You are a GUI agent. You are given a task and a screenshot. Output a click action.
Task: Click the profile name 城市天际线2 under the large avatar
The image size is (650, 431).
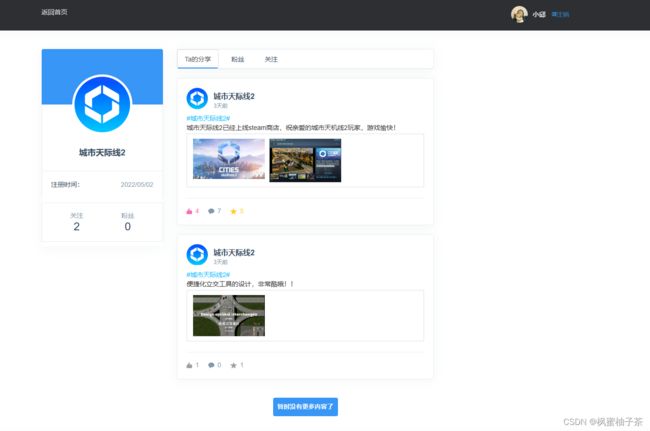pos(102,152)
